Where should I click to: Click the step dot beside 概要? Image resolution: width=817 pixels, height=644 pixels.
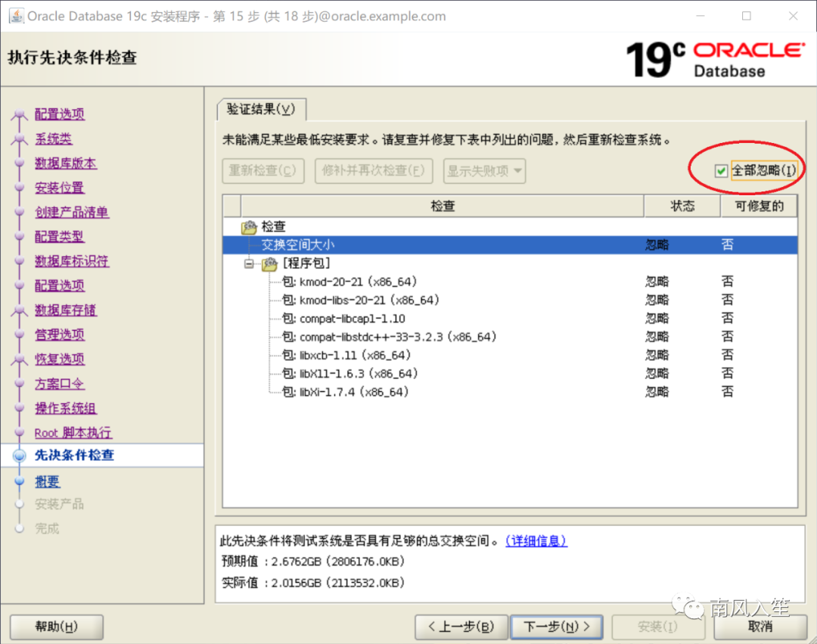point(19,481)
